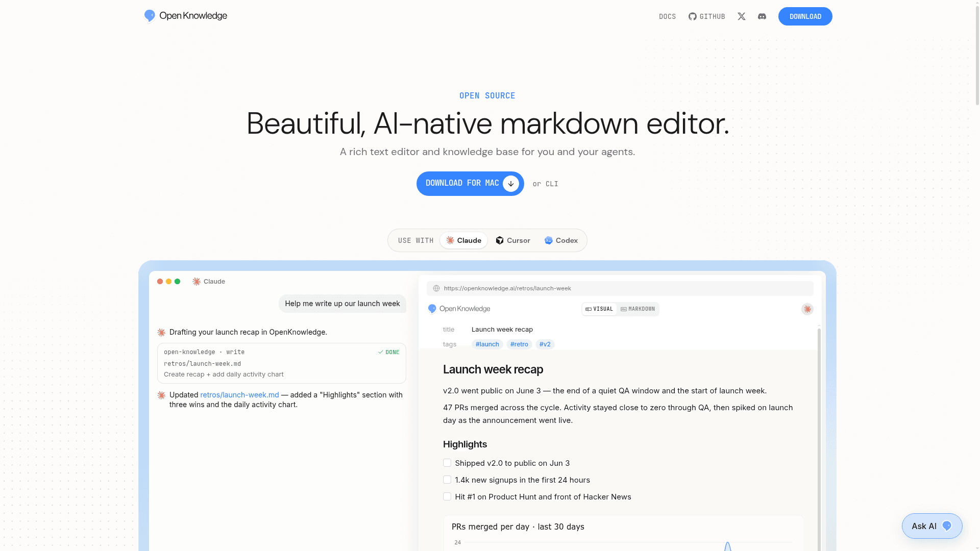This screenshot has height=551, width=980.
Task: Click the down-arrow icon in Download for Mac
Action: (x=511, y=184)
